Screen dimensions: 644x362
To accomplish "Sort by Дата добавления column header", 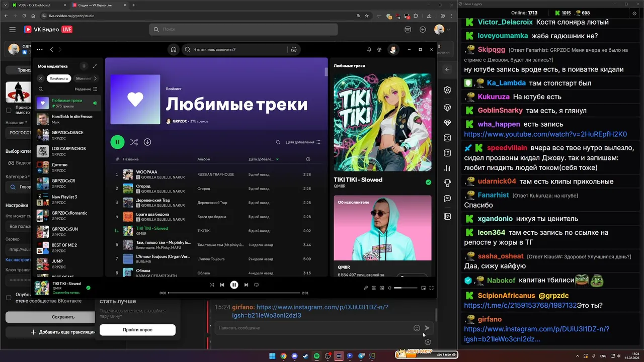I will coord(264,159).
